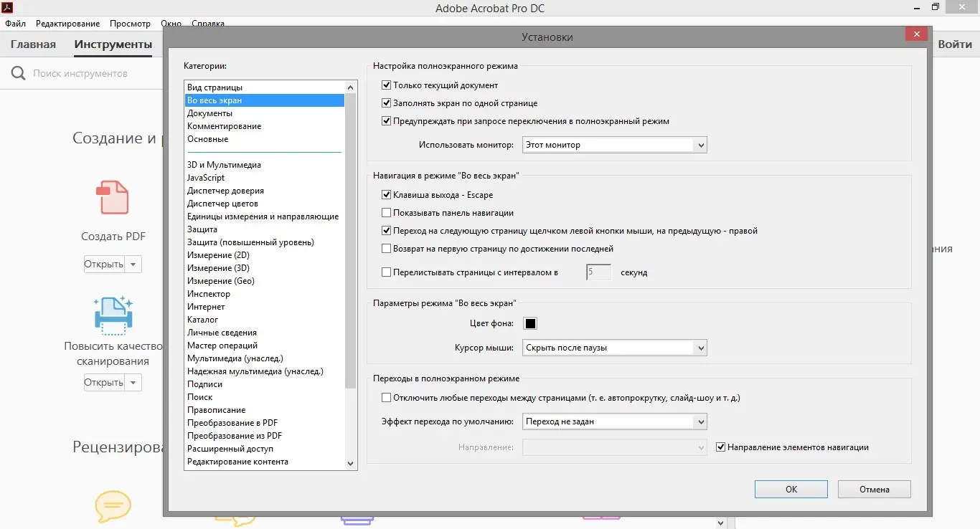Image resolution: width=980 pixels, height=529 pixels.
Task: Disable Клавиша выхода - Escape option
Action: click(x=387, y=195)
